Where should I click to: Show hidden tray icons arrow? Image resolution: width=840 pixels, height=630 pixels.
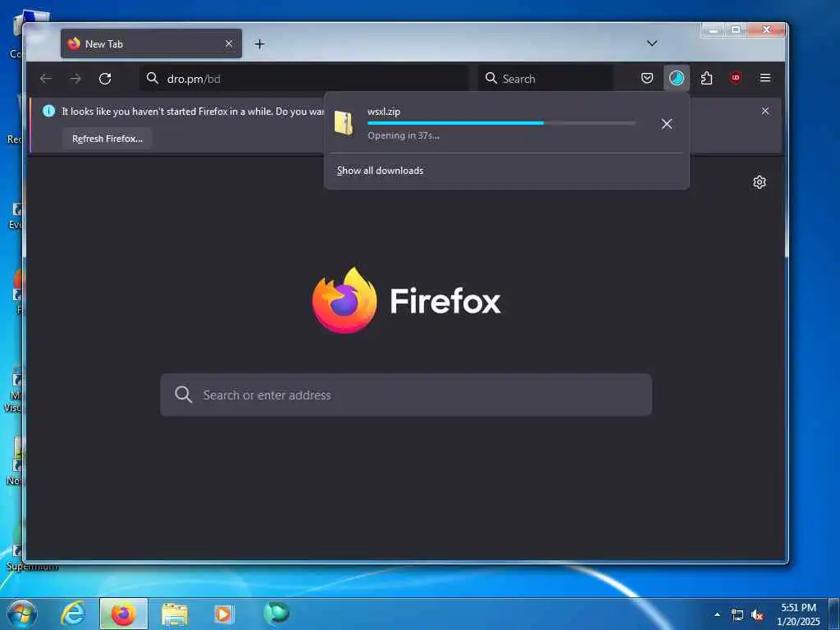pyautogui.click(x=717, y=614)
